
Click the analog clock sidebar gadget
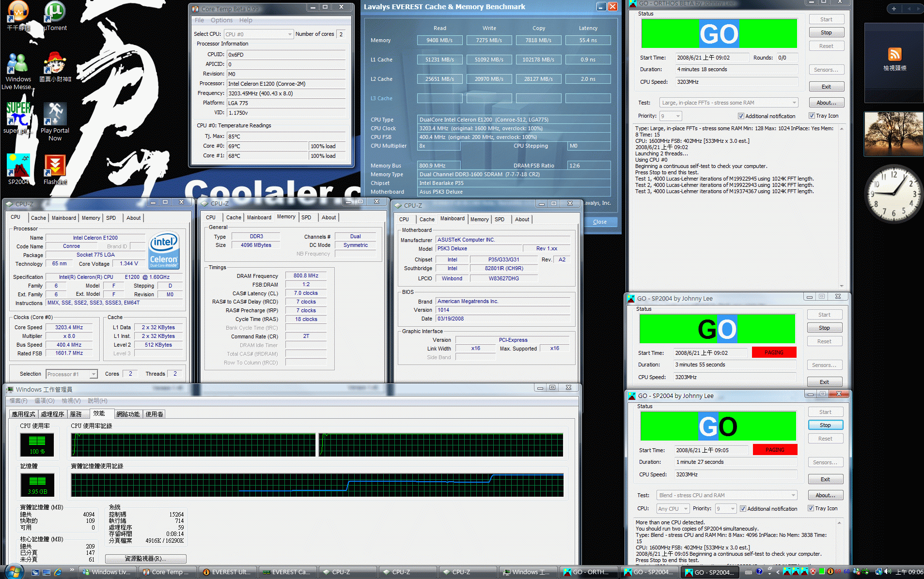point(893,194)
